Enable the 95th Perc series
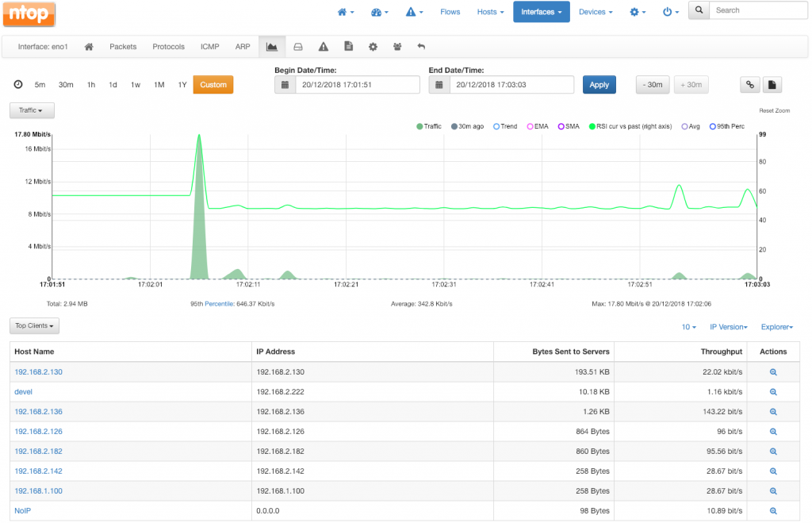 point(727,126)
